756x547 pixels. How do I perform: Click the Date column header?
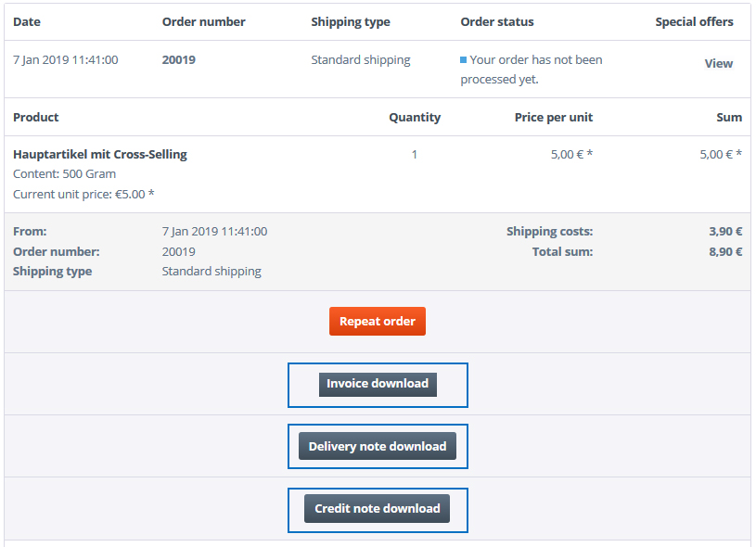[27, 21]
